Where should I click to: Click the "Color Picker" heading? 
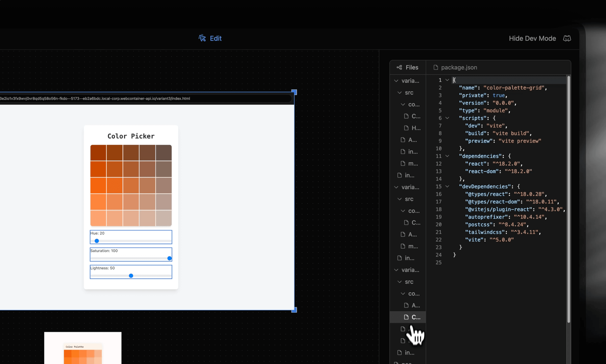click(131, 136)
